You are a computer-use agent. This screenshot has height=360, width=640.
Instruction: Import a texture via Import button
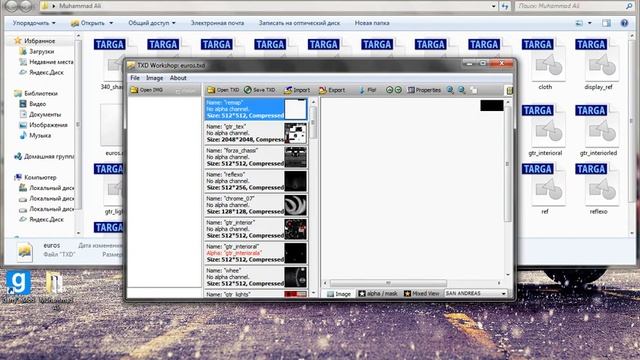point(297,90)
